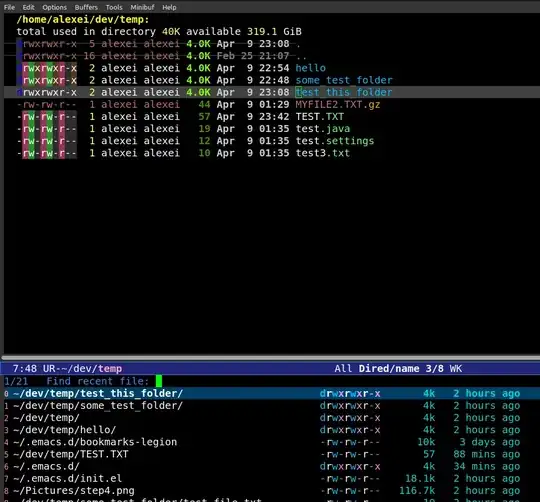Open the TEST.TXT file in dired
The image size is (540, 502).
[x=320, y=116]
